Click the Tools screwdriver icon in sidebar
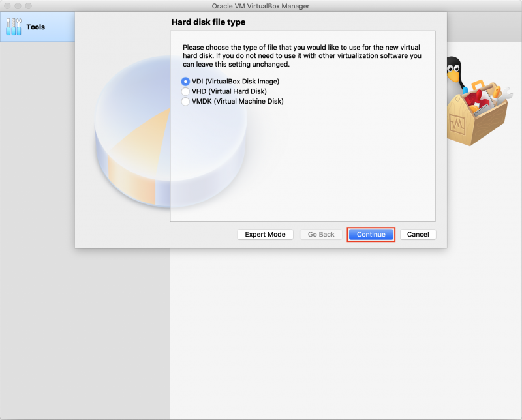 coord(14,27)
